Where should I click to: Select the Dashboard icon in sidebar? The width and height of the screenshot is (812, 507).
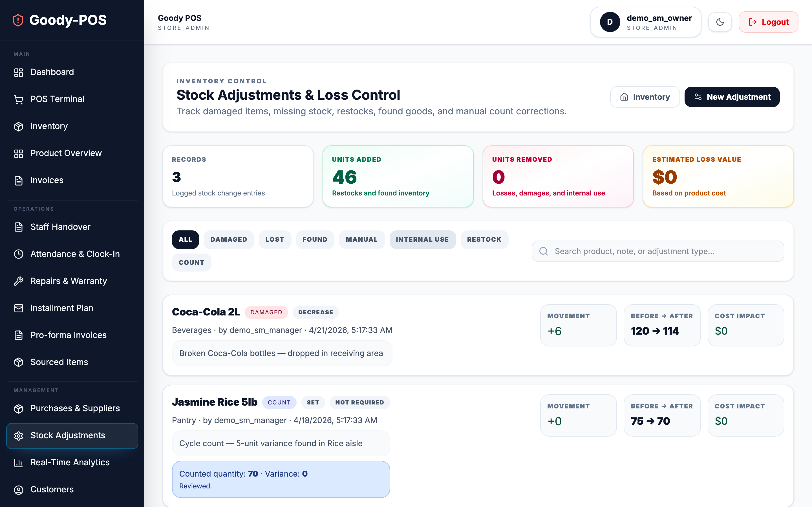click(x=18, y=72)
